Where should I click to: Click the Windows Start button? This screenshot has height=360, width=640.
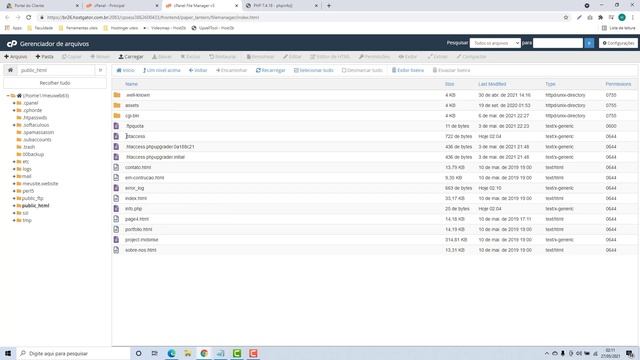8,353
